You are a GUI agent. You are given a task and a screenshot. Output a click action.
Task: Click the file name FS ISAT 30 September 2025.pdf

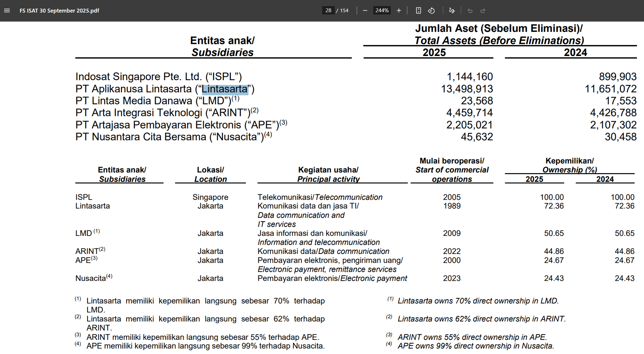point(59,10)
